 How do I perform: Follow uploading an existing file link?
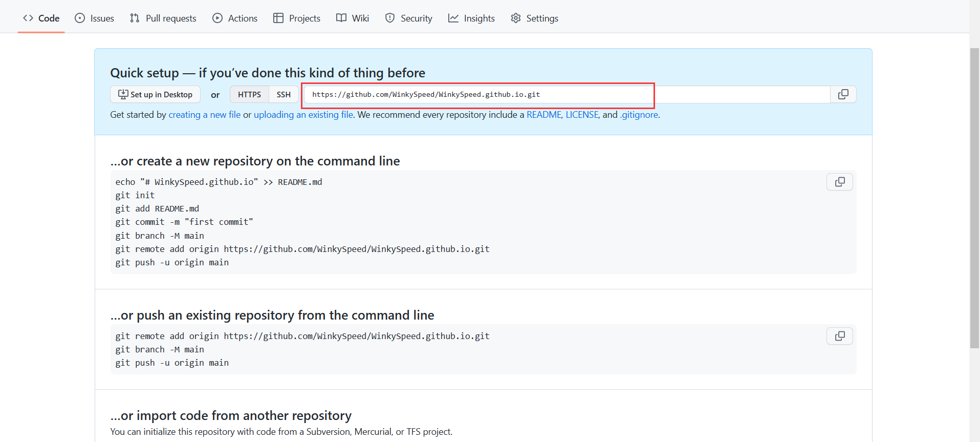(x=303, y=115)
